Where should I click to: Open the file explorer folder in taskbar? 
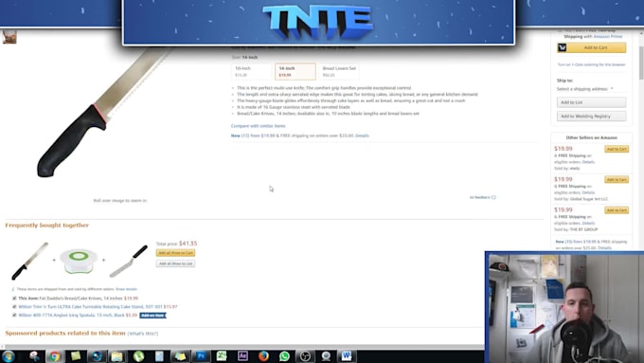tap(117, 356)
